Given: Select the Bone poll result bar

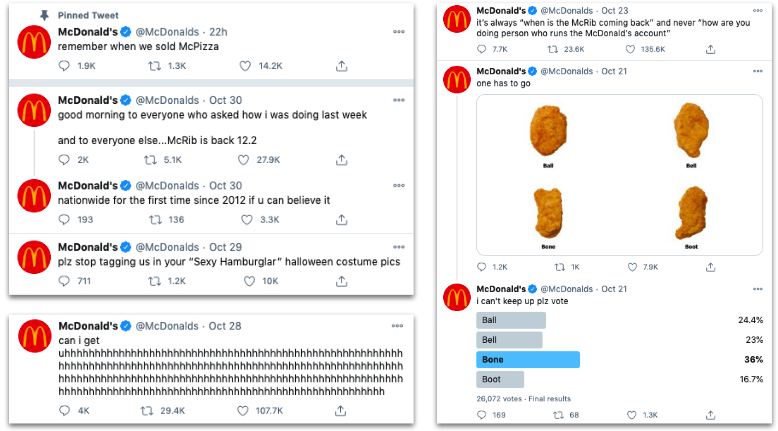Looking at the screenshot, I should [x=528, y=359].
